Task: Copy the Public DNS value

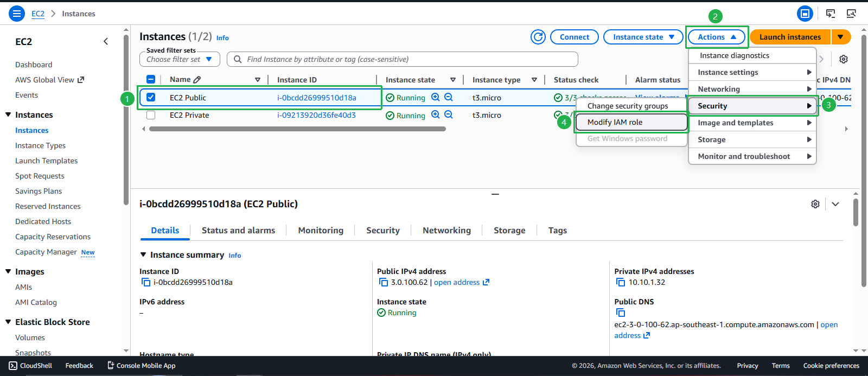Action: click(x=621, y=313)
